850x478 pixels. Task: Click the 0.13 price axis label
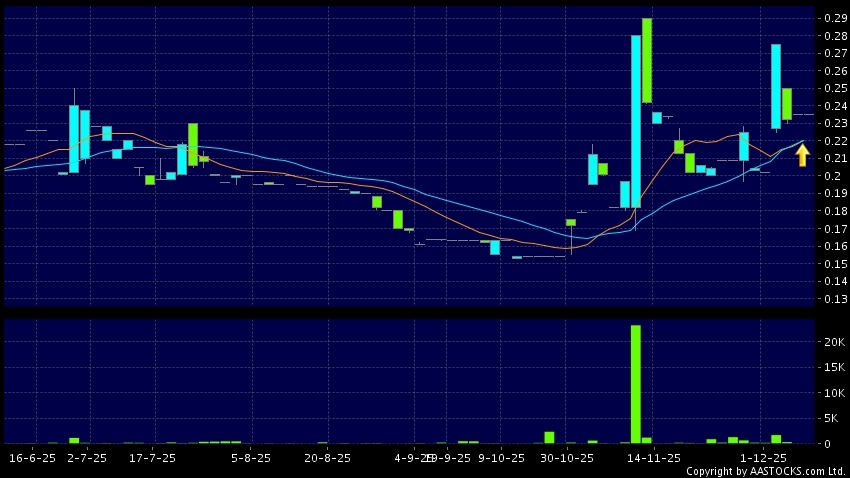pyautogui.click(x=834, y=299)
